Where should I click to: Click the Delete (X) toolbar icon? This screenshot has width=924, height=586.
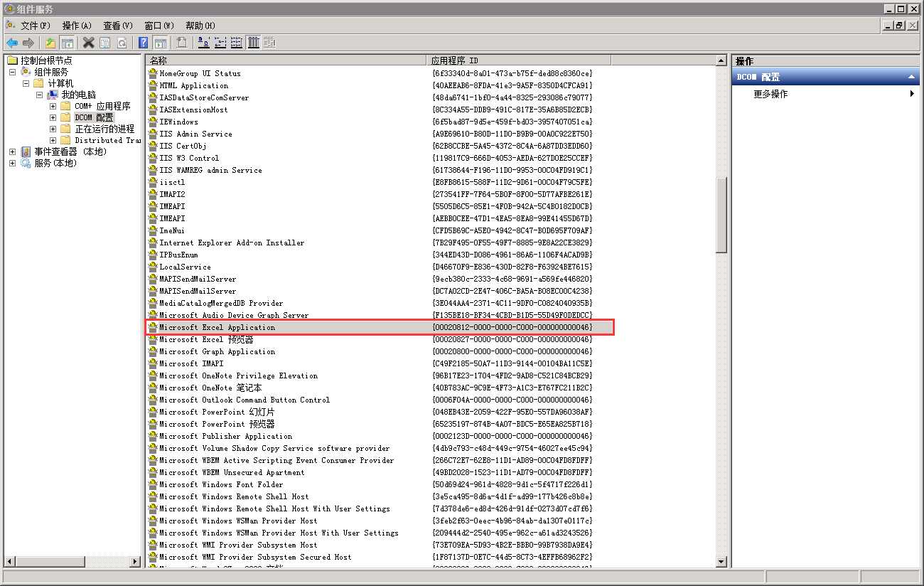click(x=89, y=43)
